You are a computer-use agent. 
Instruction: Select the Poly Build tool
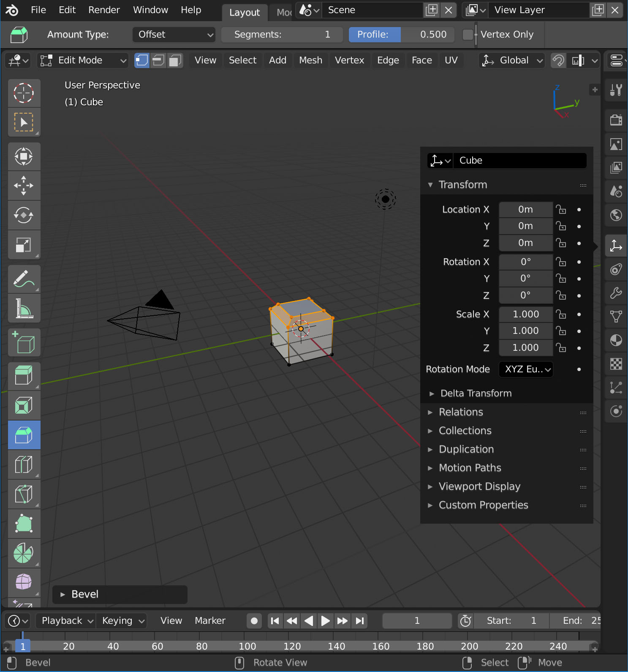pyautogui.click(x=24, y=524)
